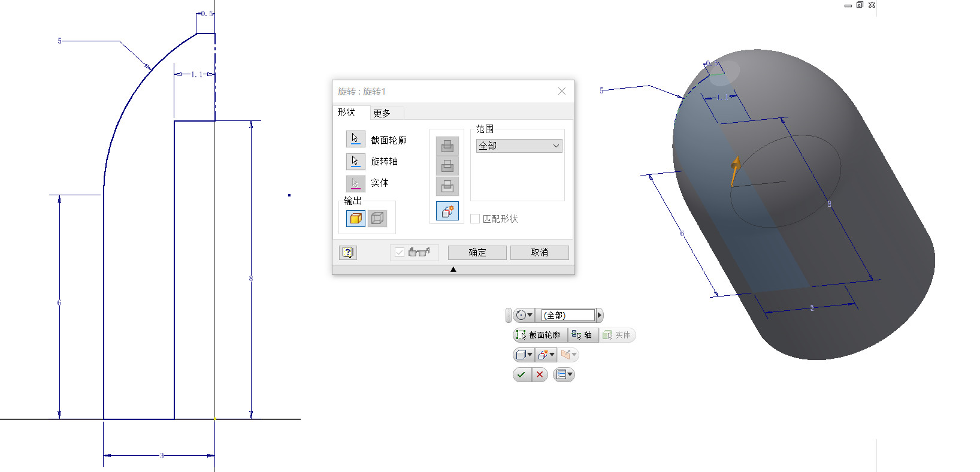The image size is (980, 472).
Task: Click the greyed 实体 button in mini-toolbar
Action: pos(617,335)
